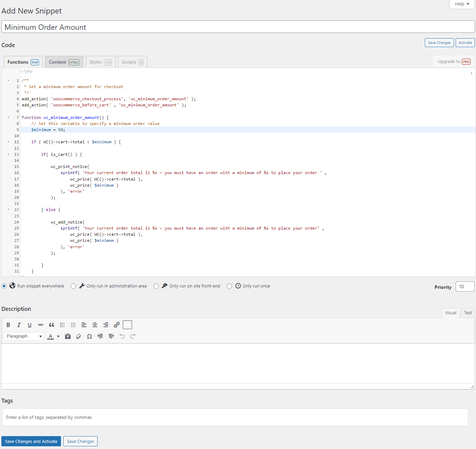The image size is (476, 449).
Task: Insert a special character with the Omega icon
Action: [89, 336]
